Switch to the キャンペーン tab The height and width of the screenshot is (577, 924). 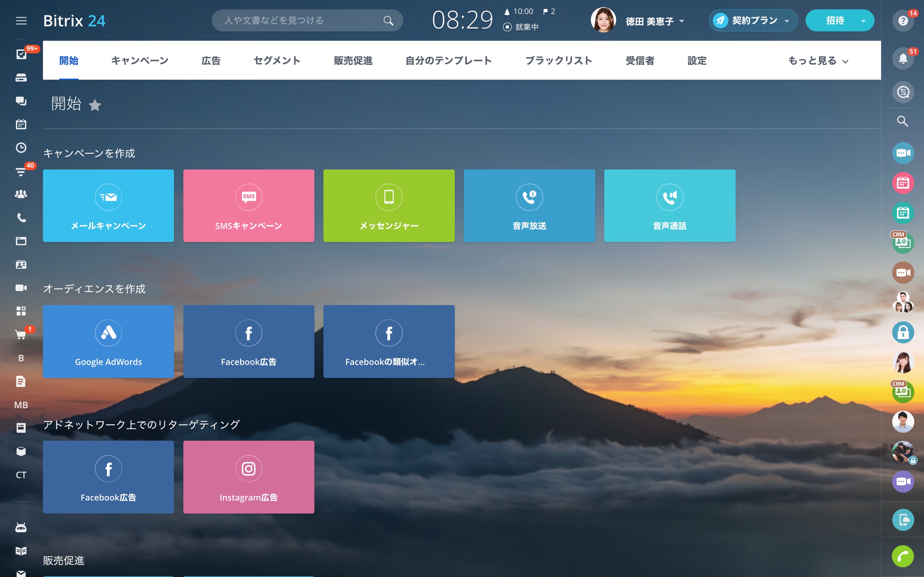coord(140,61)
